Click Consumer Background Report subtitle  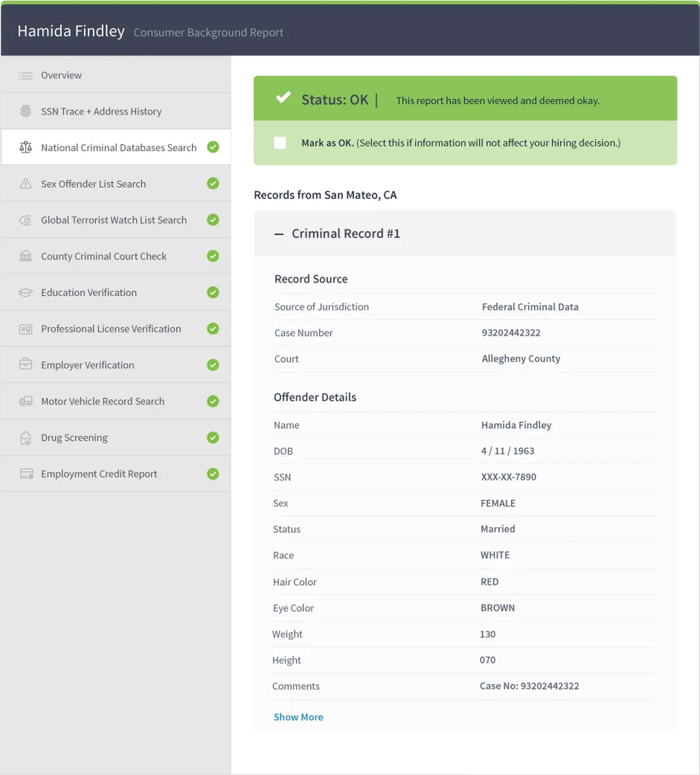[209, 32]
